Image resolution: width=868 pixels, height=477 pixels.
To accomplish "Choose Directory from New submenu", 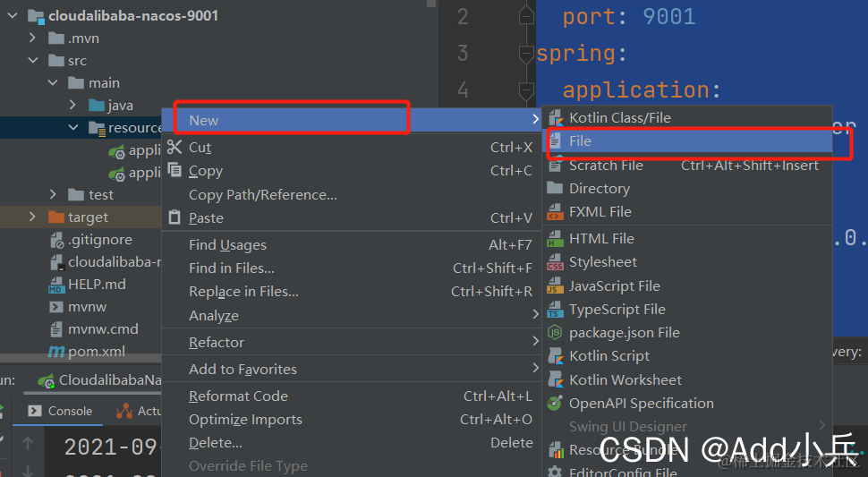I will (x=687, y=188).
